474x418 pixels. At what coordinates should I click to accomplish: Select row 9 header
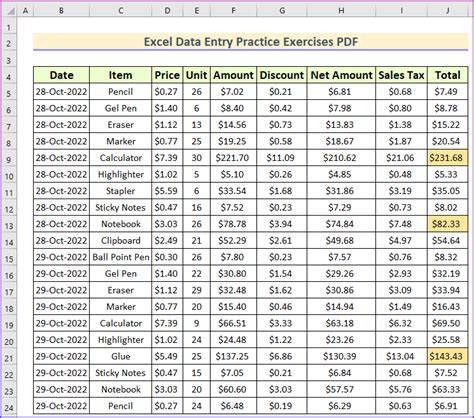coord(9,160)
